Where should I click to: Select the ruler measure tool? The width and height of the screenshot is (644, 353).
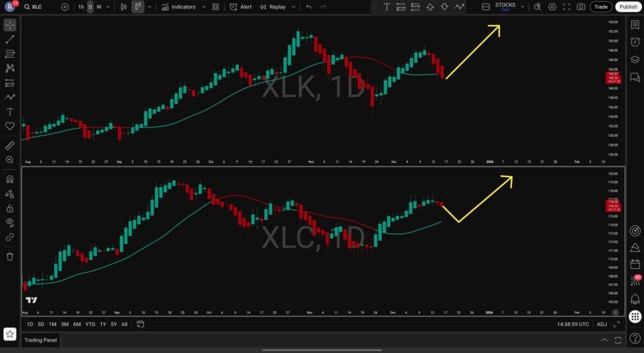pos(10,146)
